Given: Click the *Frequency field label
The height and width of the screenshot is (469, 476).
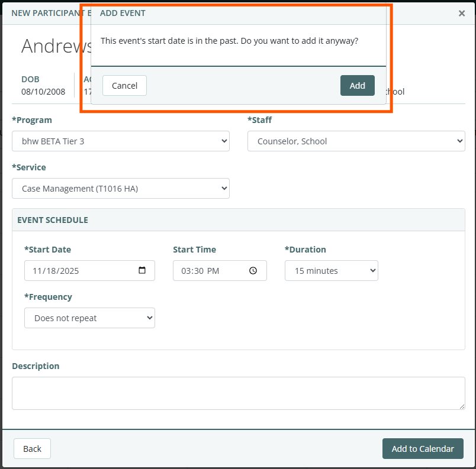Looking at the screenshot, I should (x=49, y=297).
